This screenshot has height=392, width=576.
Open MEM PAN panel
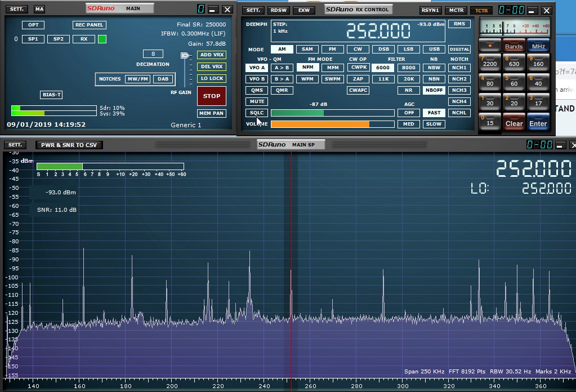(212, 113)
